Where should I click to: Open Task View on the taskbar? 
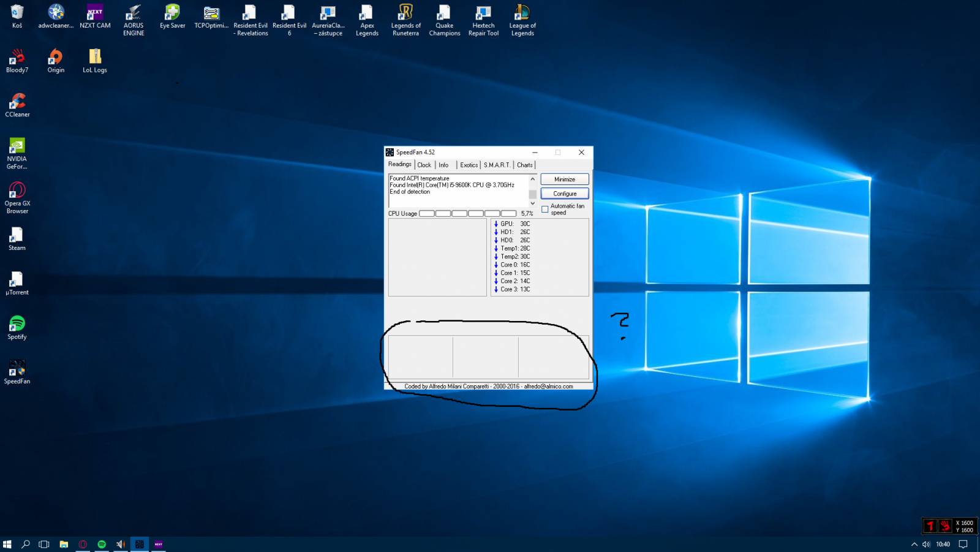(44, 544)
